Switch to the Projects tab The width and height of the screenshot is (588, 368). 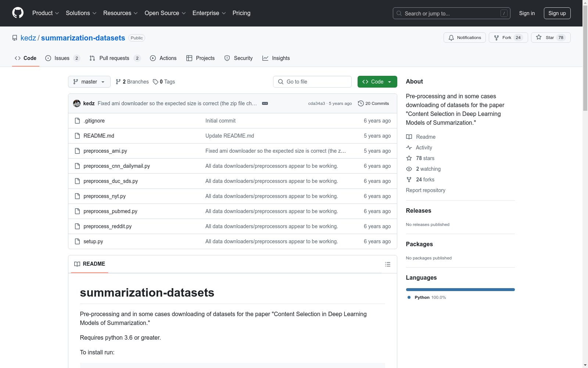click(x=200, y=58)
